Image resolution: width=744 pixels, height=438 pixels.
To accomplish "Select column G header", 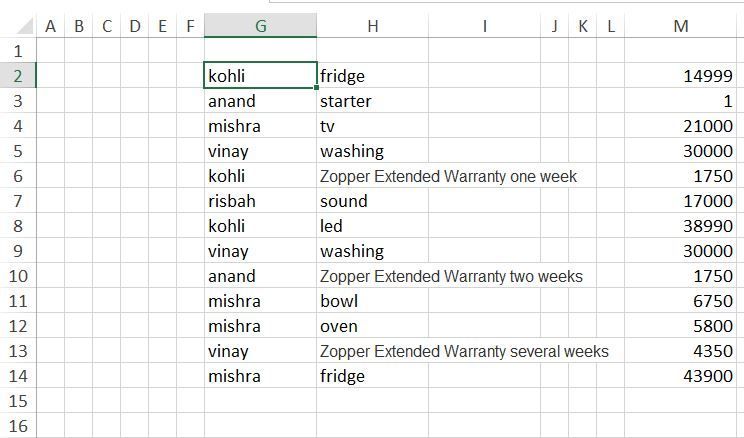I will pos(260,26).
